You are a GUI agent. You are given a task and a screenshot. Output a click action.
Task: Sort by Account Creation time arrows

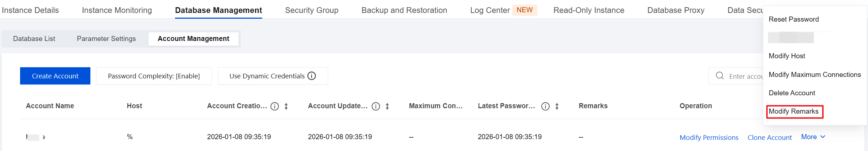pos(286,106)
